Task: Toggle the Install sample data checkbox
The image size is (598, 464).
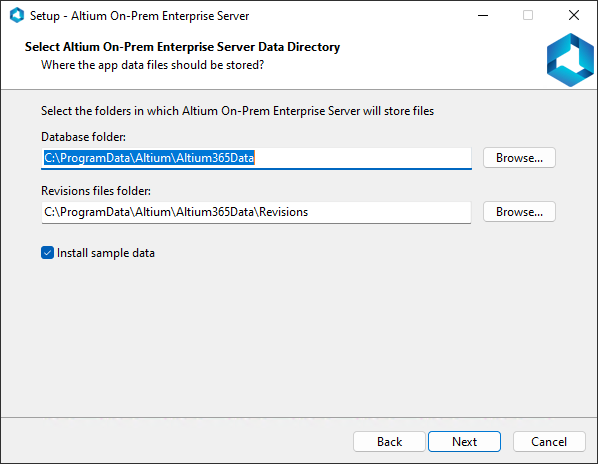Action: pos(47,253)
